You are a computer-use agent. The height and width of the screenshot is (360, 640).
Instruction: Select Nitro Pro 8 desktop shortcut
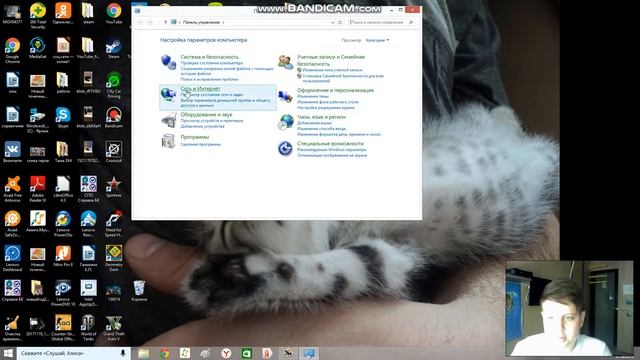coord(63,256)
